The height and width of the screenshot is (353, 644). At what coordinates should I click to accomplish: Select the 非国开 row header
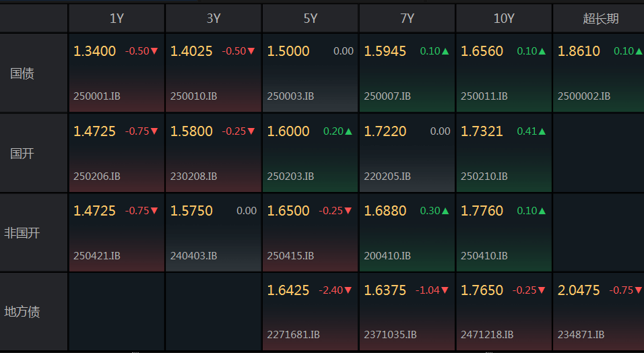click(x=34, y=232)
